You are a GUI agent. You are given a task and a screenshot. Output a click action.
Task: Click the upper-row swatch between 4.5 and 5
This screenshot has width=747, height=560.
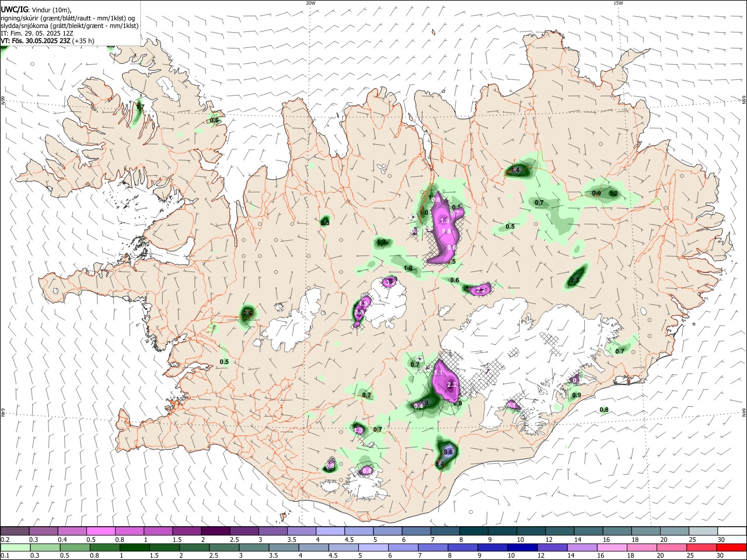click(x=358, y=531)
